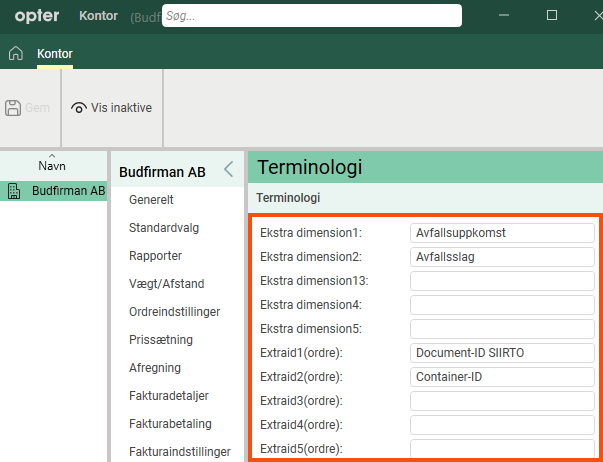Edit the Ekstra dimension1 field
The height and width of the screenshot is (462, 603).
[502, 232]
